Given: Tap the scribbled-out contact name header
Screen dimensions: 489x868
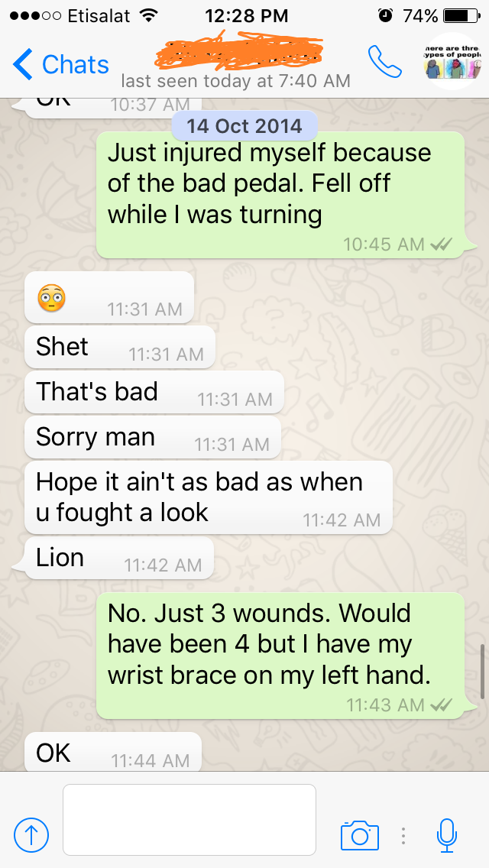Looking at the screenshot, I should [240, 49].
